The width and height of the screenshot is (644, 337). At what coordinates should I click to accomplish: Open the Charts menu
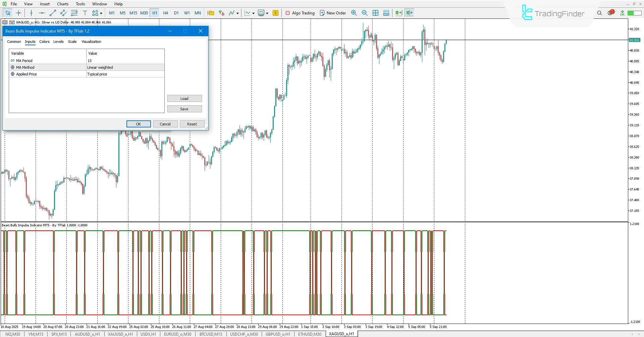click(62, 4)
